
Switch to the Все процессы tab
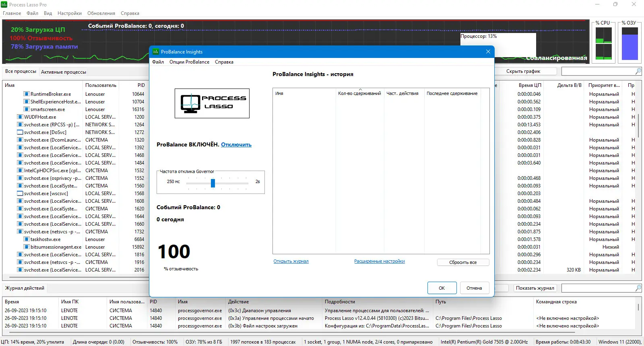coord(21,71)
